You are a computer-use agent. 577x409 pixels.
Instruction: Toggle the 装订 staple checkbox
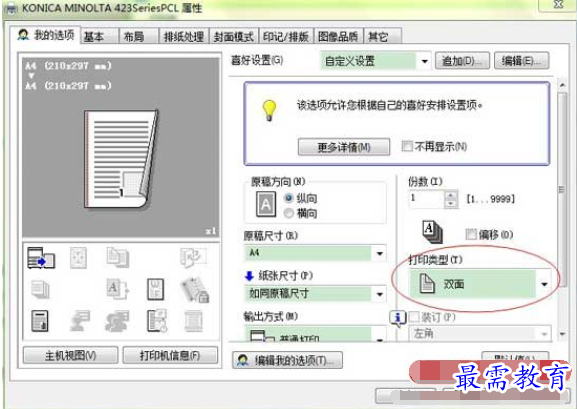(414, 317)
